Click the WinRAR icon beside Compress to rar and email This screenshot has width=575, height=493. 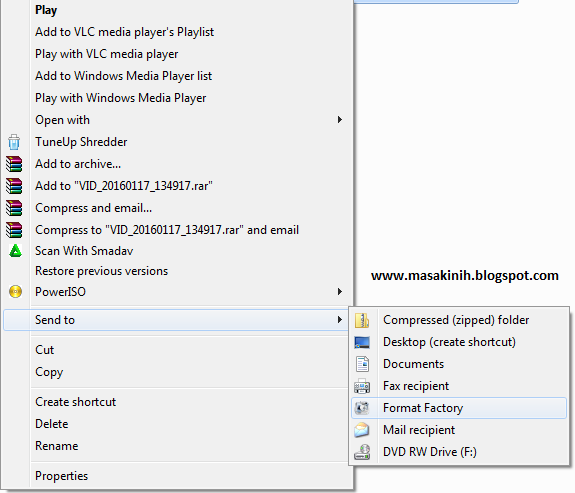[14, 230]
